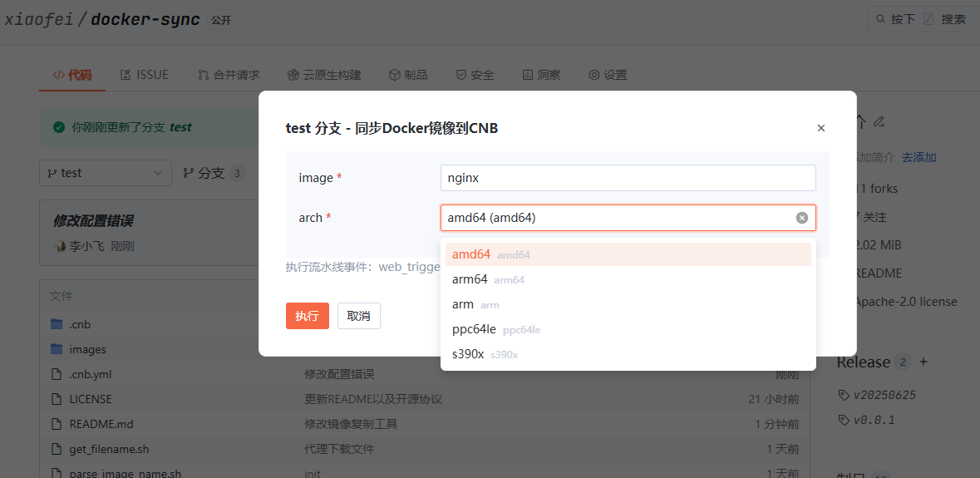Open the 安全 tab

(475, 75)
